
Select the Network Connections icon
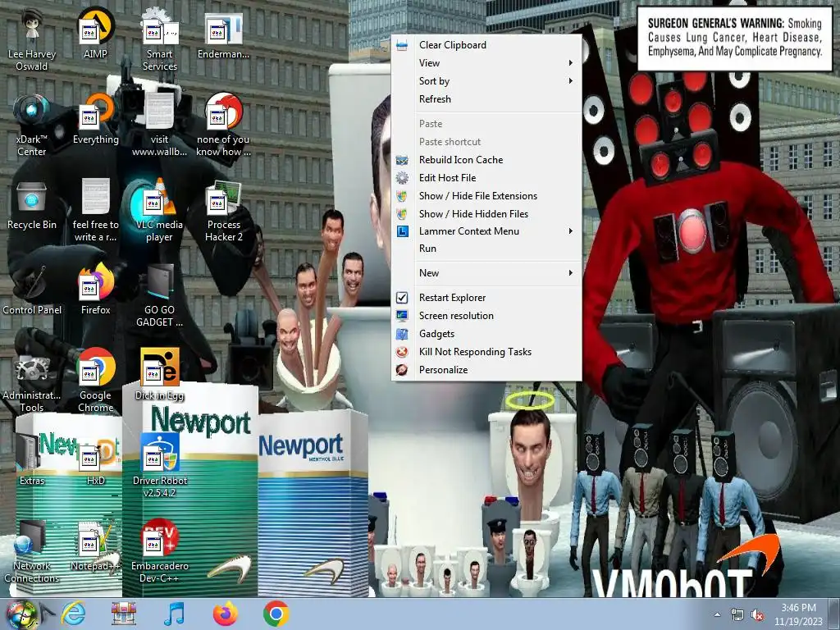point(32,551)
